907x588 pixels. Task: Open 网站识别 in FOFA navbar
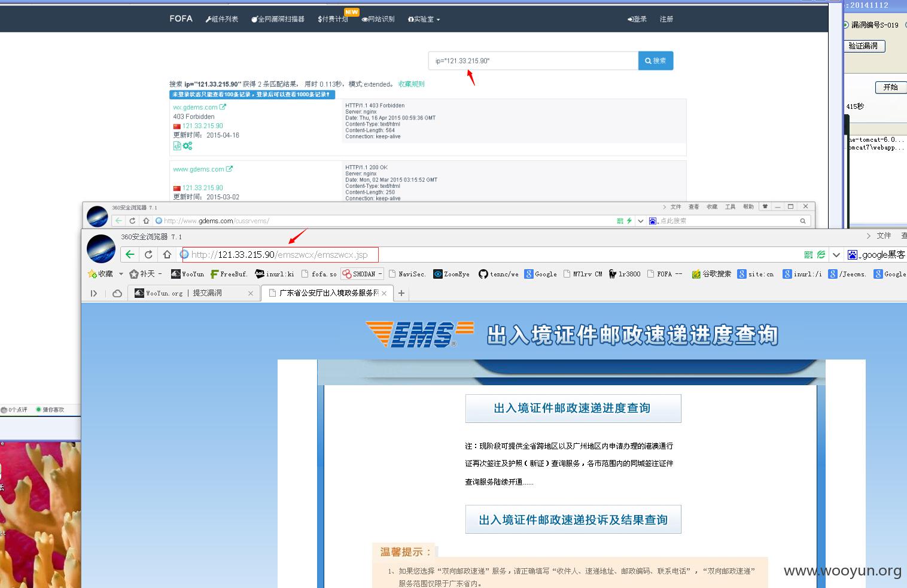pos(378,19)
